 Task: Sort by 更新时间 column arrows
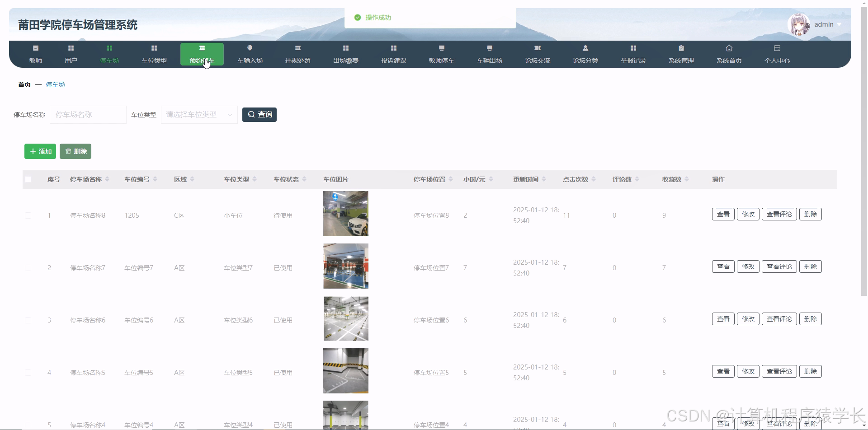pos(544,179)
